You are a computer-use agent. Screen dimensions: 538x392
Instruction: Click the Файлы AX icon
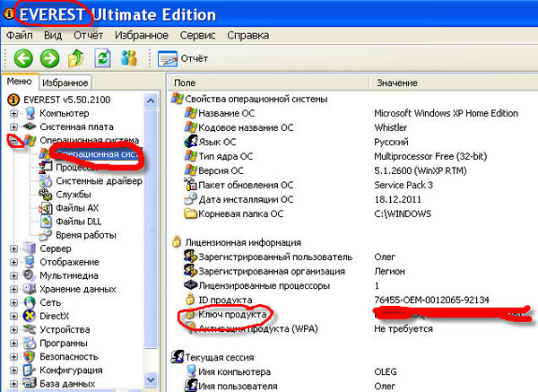tap(46, 208)
